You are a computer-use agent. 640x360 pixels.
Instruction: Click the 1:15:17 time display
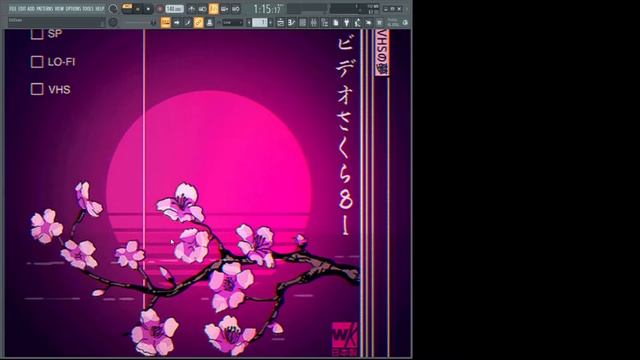click(268, 9)
